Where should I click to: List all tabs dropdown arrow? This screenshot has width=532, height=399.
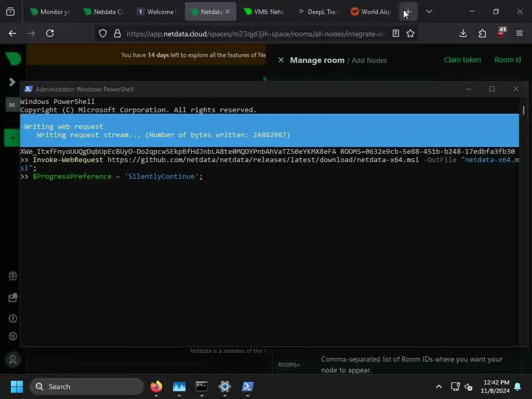(429, 11)
